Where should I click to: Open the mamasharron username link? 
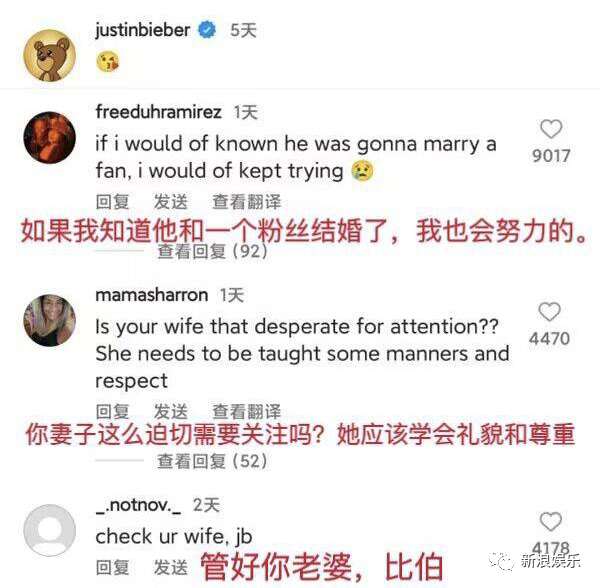152,295
